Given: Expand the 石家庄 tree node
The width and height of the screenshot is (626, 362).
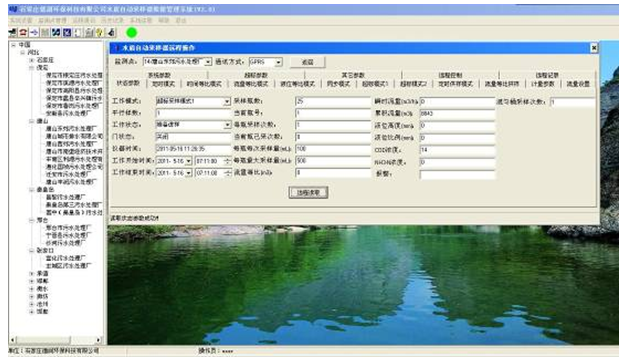Looking at the screenshot, I should click(32, 60).
